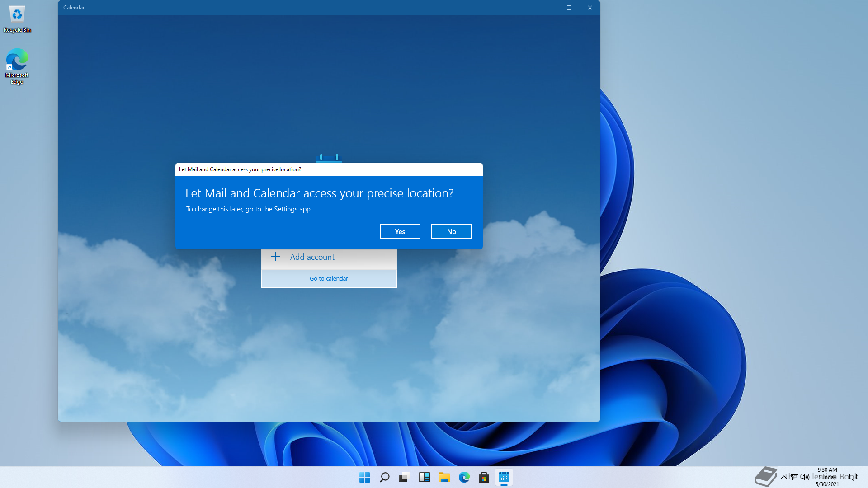Click the volume speaker icon in tray
Viewport: 868px width, 488px height.
click(x=805, y=477)
